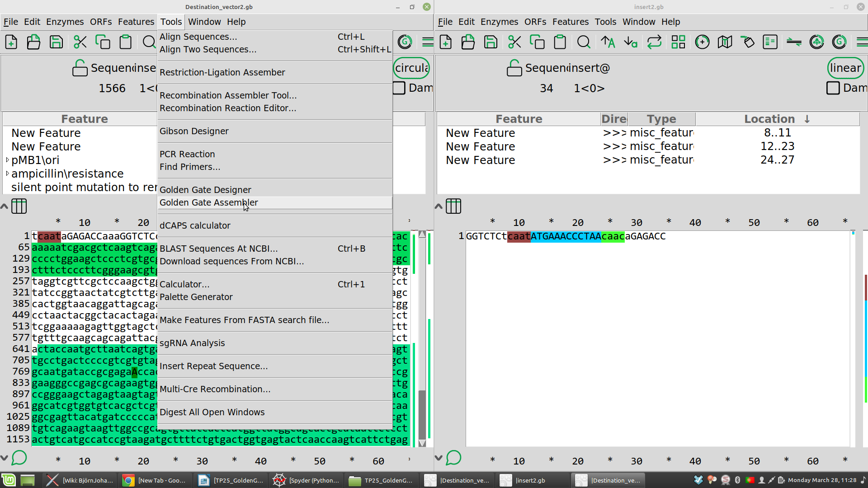Open plasmid map circle icon in insert2
The width and height of the screenshot is (868, 488).
coord(702,42)
